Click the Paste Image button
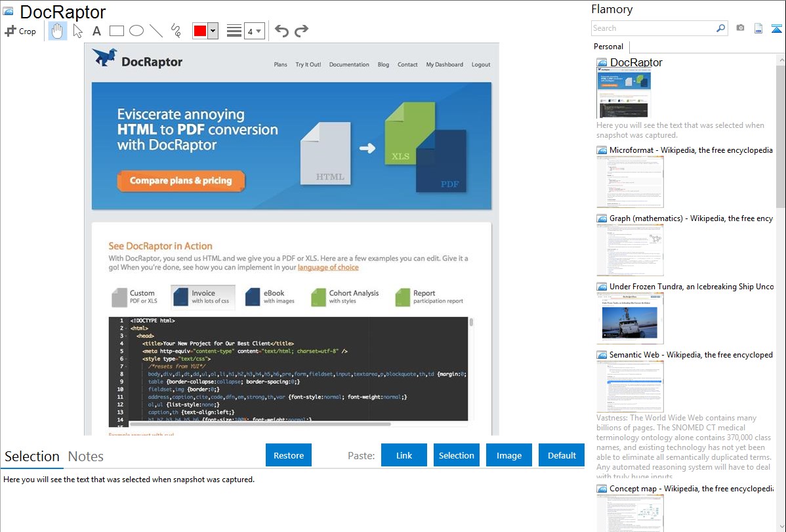 click(x=509, y=455)
